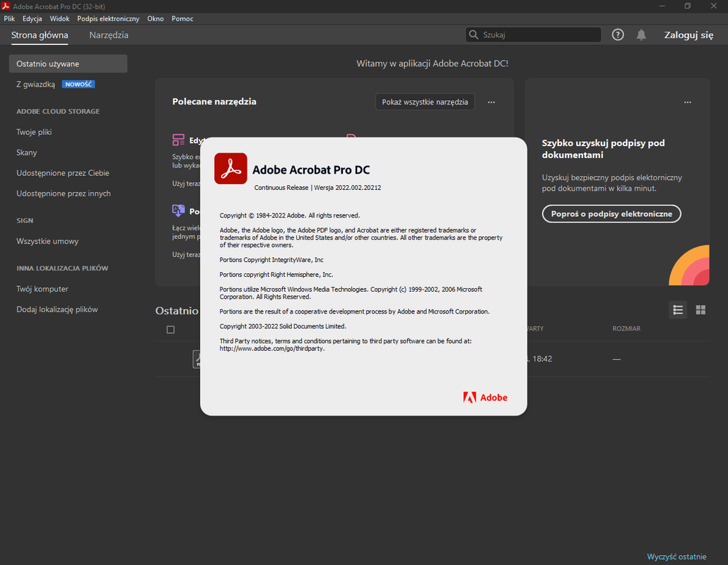Open the Okno menu
The height and width of the screenshot is (565, 728).
155,18
